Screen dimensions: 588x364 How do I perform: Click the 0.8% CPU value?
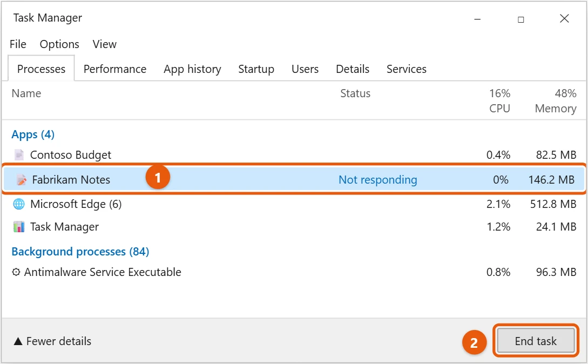[x=498, y=272]
